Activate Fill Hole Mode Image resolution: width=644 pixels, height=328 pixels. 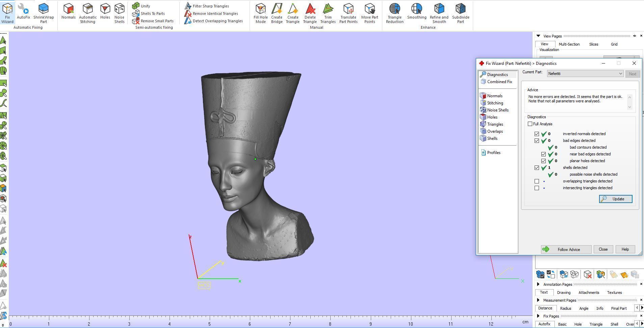click(261, 13)
